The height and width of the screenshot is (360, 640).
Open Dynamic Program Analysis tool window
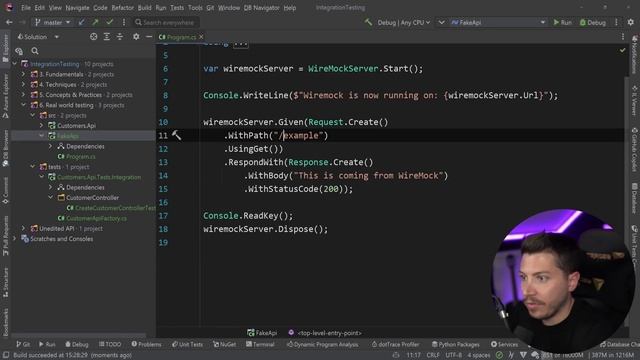click(x=322, y=344)
